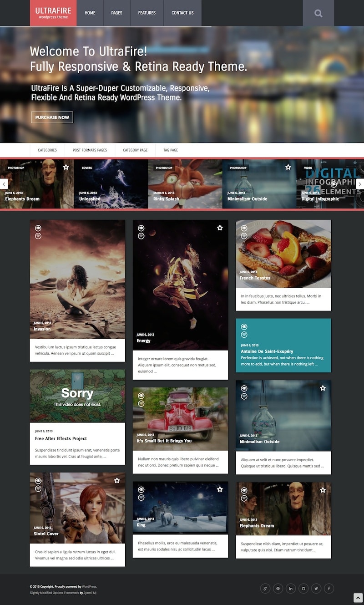Click the star on Minimalism Outside grid card
Image resolution: width=364 pixels, height=605 pixels.
point(323,388)
